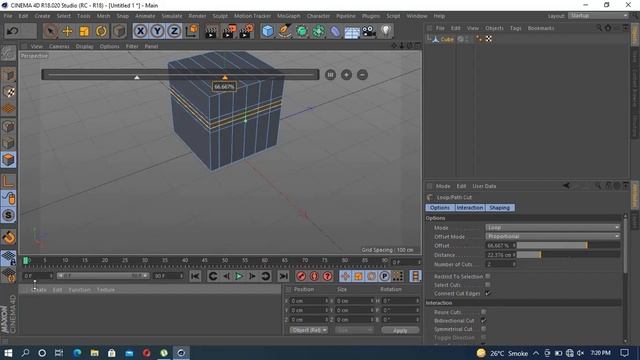Click the Distance slider bar
640x360 pixels.
(x=568, y=255)
